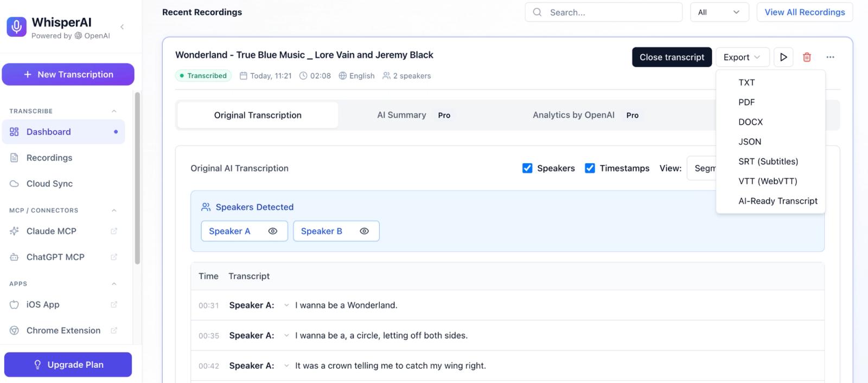The width and height of the screenshot is (868, 383).
Task: Open the Export dropdown
Action: pos(742,57)
